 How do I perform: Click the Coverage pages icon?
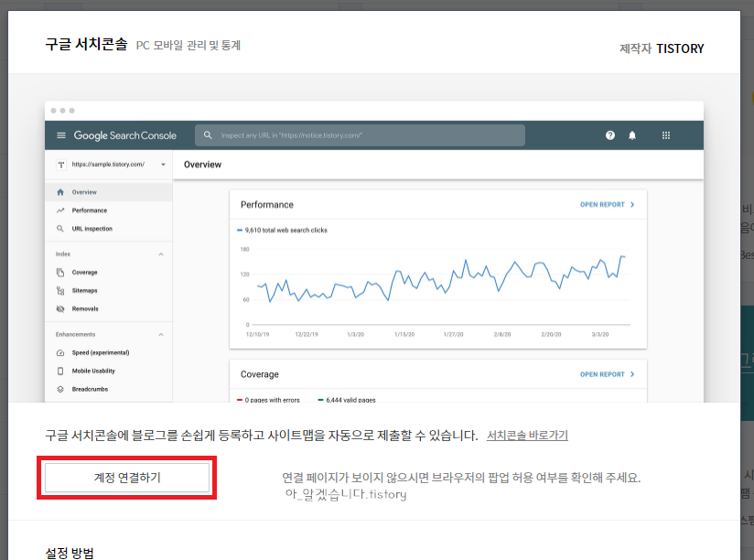pos(60,273)
